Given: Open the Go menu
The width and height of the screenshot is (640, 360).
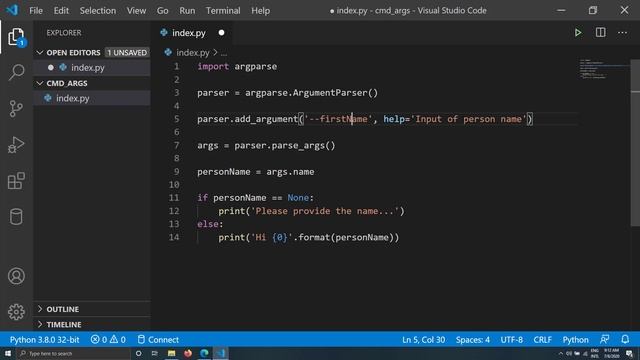Looking at the screenshot, I should click(162, 10).
